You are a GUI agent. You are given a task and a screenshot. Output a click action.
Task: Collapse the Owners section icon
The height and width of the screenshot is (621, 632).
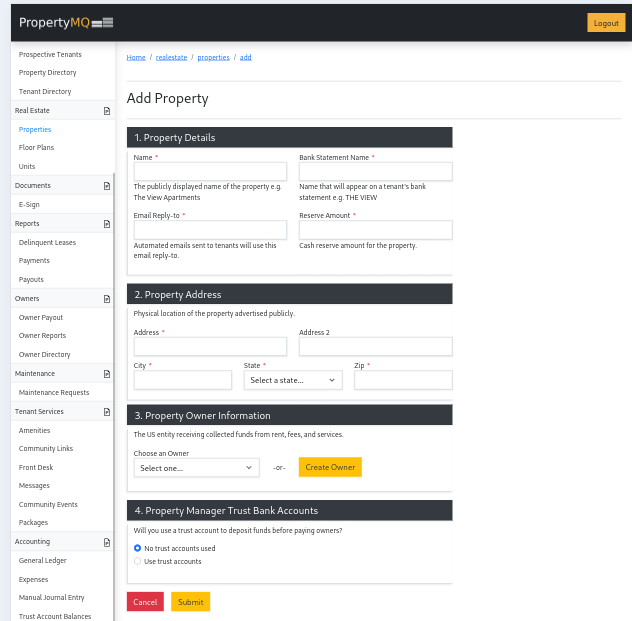tap(107, 299)
